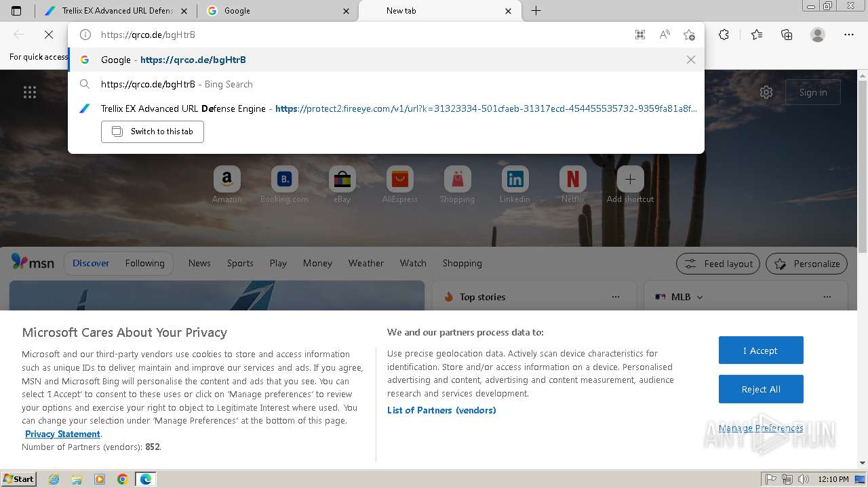Open the Sports category
This screenshot has height=488, width=868.
pyautogui.click(x=240, y=263)
